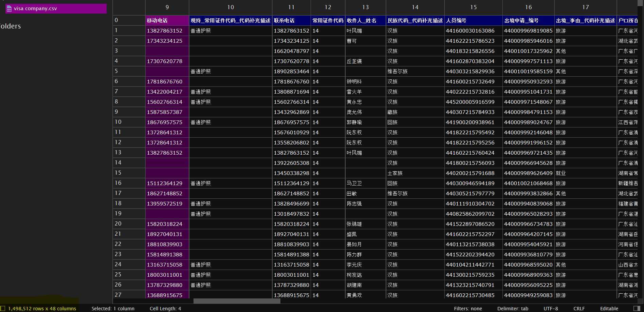This screenshot has width=644, height=312.
Task: Open visa company.csv in sidebar
Action: coord(56,8)
